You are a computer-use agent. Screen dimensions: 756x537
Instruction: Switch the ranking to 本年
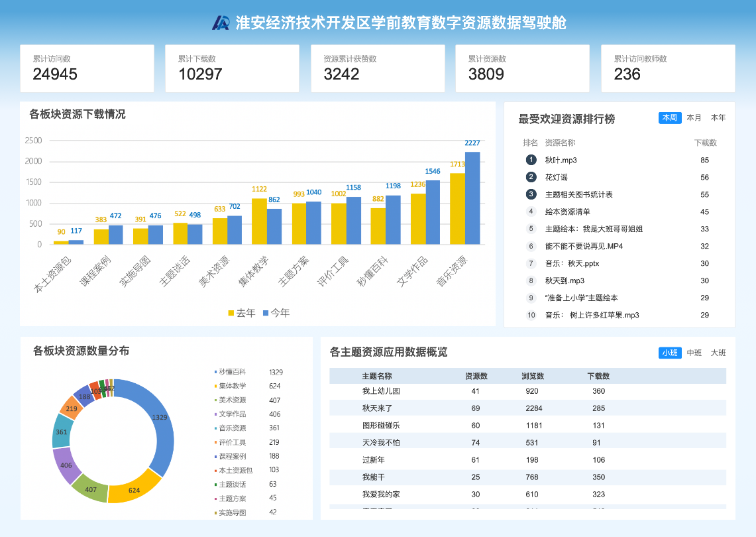[x=718, y=117]
